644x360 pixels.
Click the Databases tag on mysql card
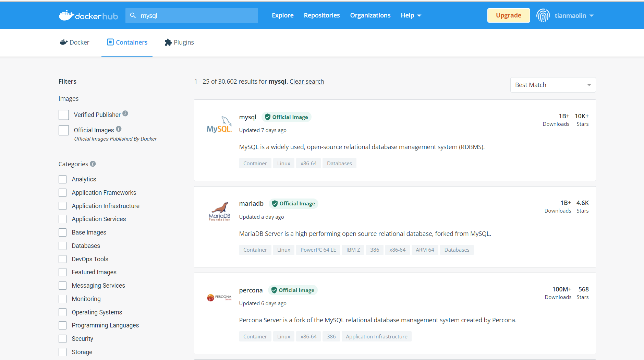click(x=339, y=163)
